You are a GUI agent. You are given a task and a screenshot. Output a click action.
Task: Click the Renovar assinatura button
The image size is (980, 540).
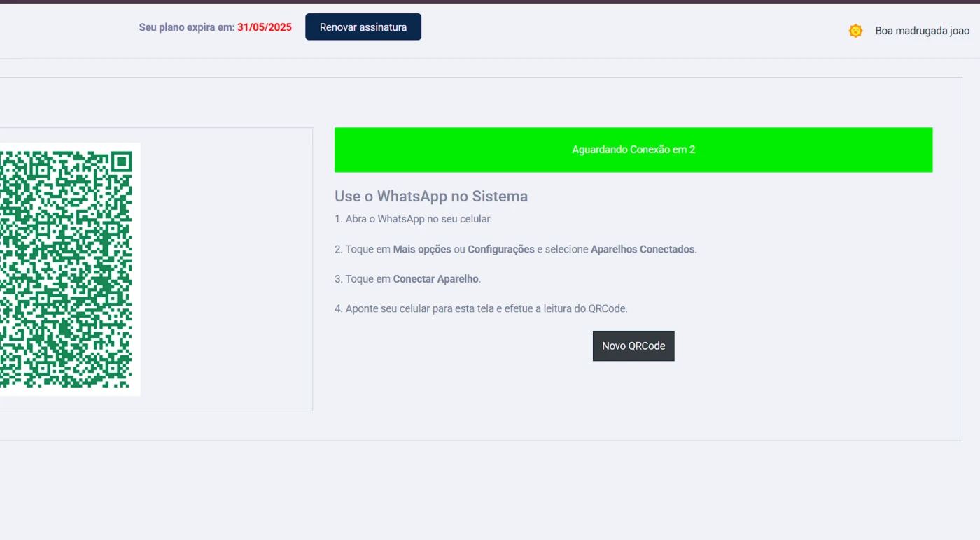(x=363, y=27)
